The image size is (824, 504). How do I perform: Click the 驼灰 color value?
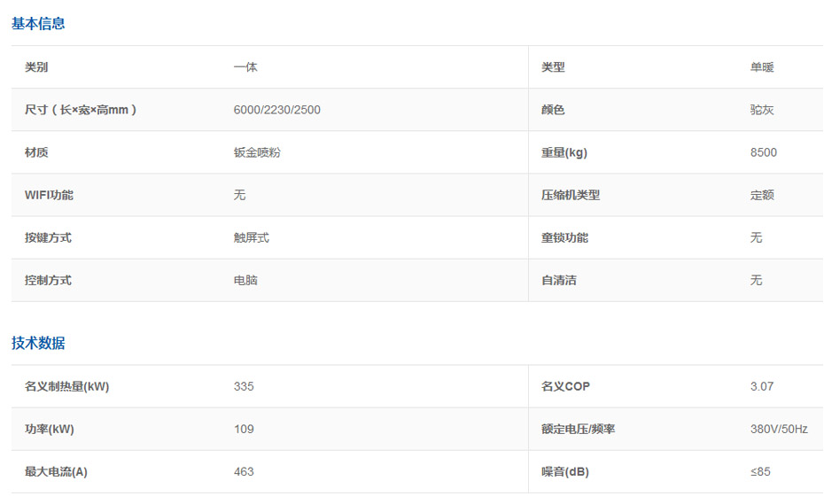[762, 110]
